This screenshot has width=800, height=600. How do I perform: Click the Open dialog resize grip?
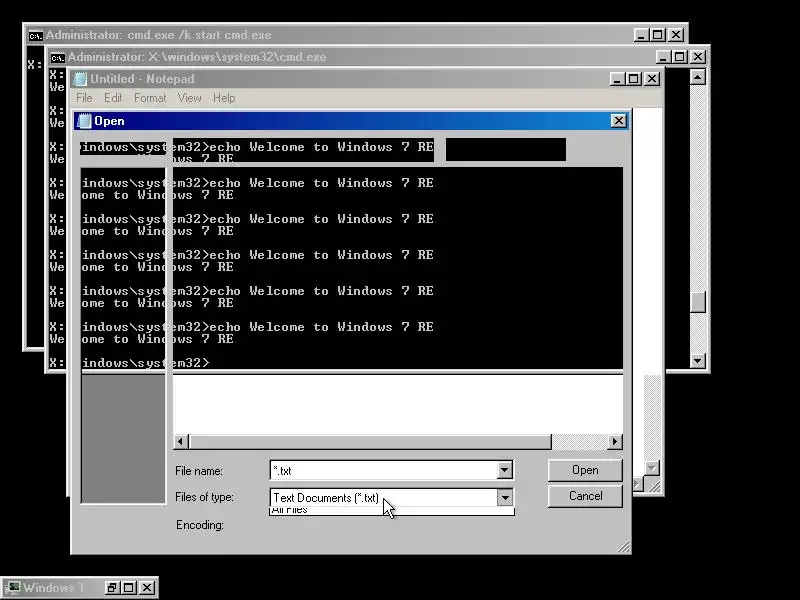pos(623,547)
